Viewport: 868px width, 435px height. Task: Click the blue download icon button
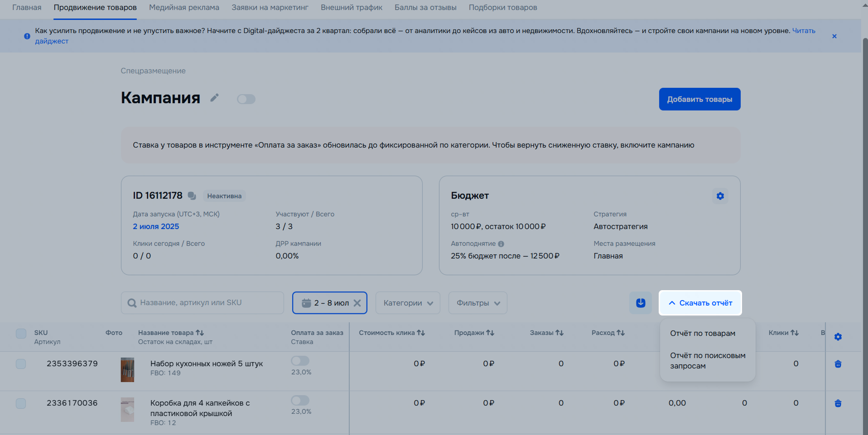coord(640,303)
